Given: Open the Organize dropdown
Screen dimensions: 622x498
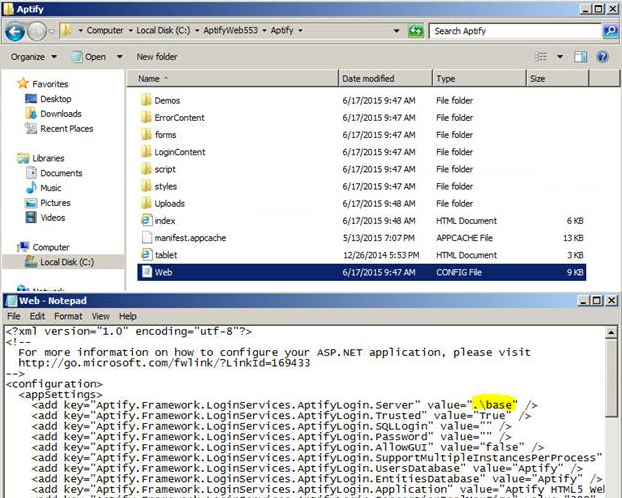Looking at the screenshot, I should [x=32, y=57].
